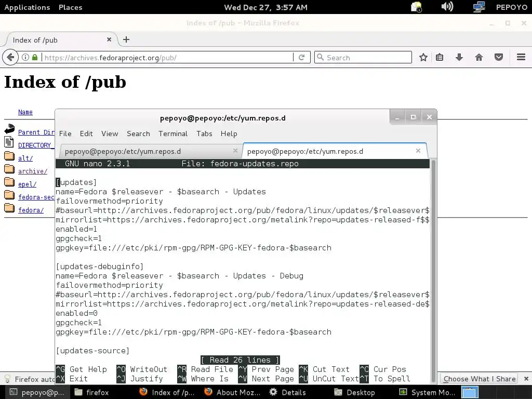Switch to firefox folder taskbar item

[x=91, y=392]
